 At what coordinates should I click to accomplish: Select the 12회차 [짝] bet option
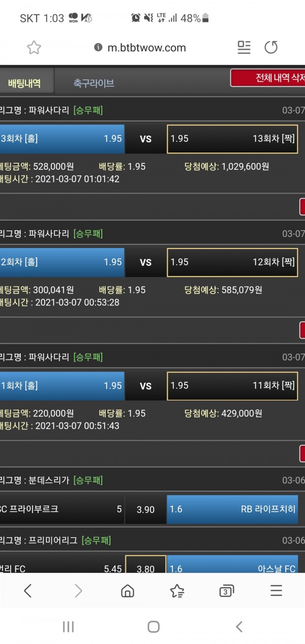click(232, 262)
